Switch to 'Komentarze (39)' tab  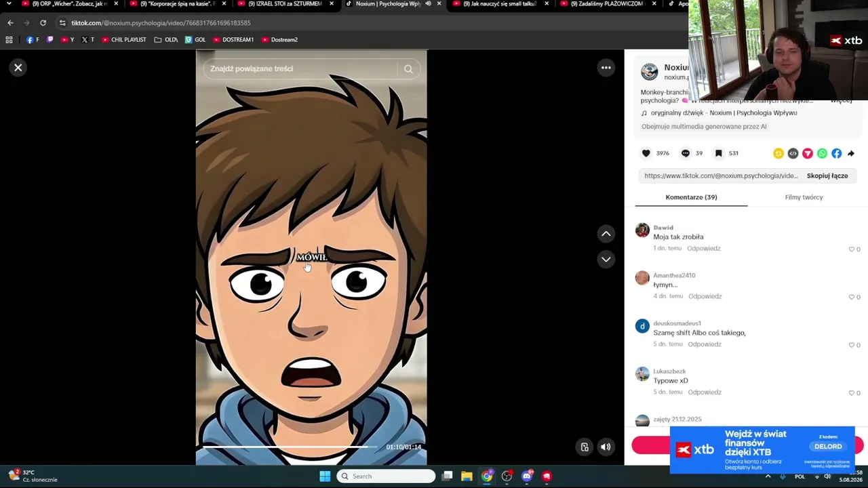click(x=691, y=197)
